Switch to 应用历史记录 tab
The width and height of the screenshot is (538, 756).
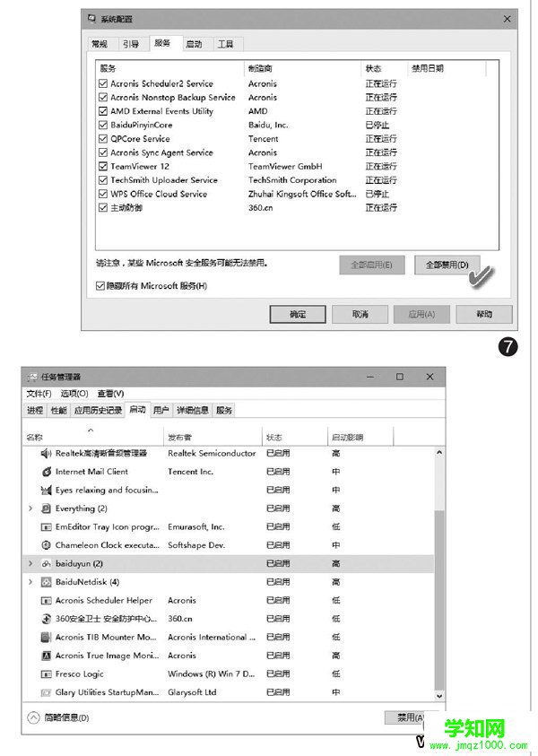(98, 411)
